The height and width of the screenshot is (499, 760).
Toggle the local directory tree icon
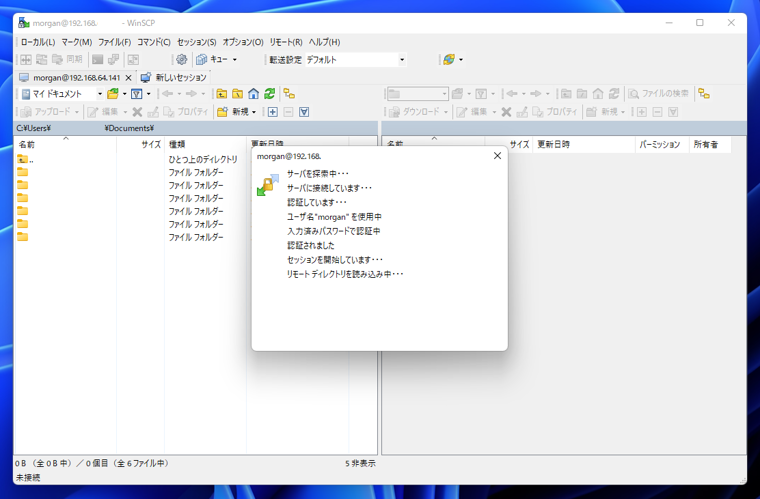[289, 94]
